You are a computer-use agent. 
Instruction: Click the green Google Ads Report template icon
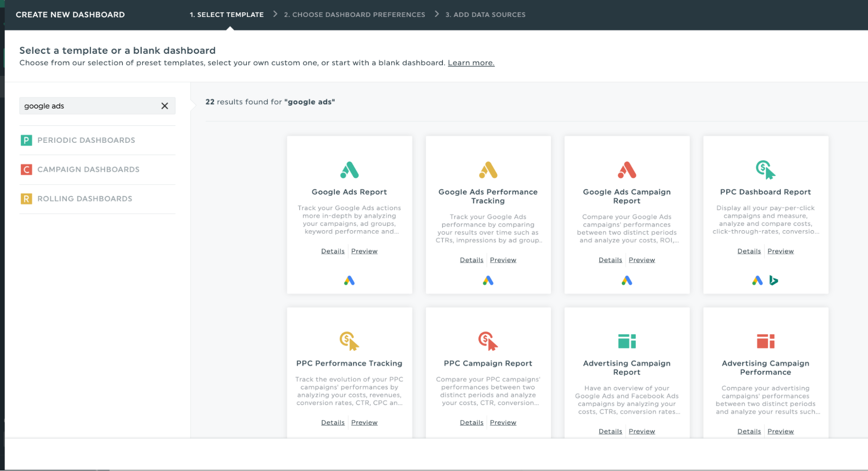tap(349, 170)
